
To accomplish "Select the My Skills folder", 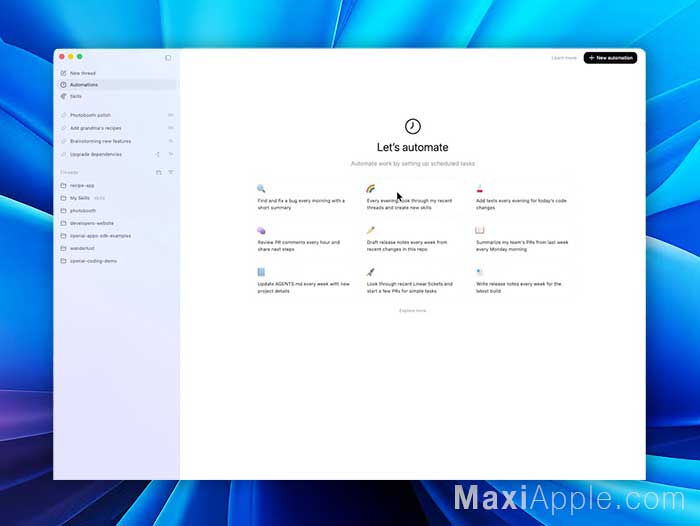I will tap(117, 198).
